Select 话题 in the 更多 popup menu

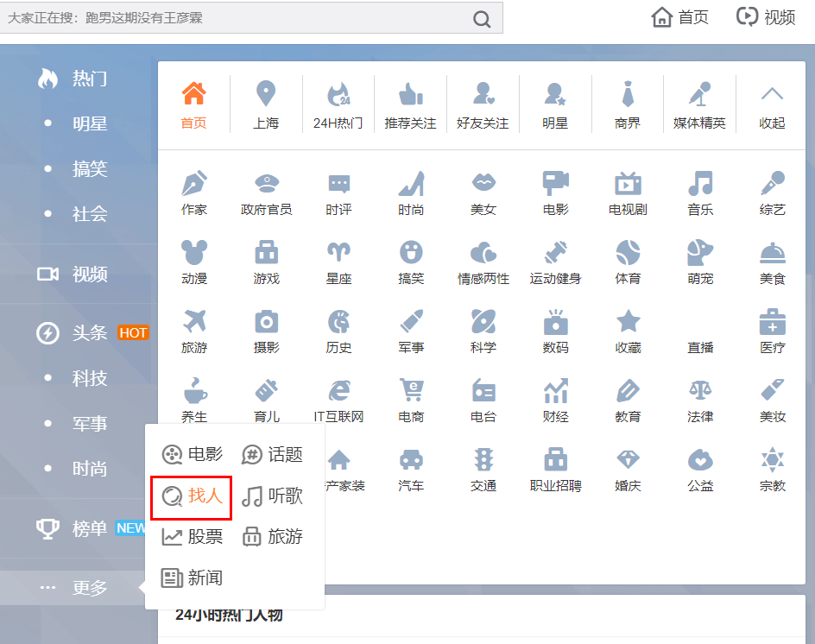(272, 454)
